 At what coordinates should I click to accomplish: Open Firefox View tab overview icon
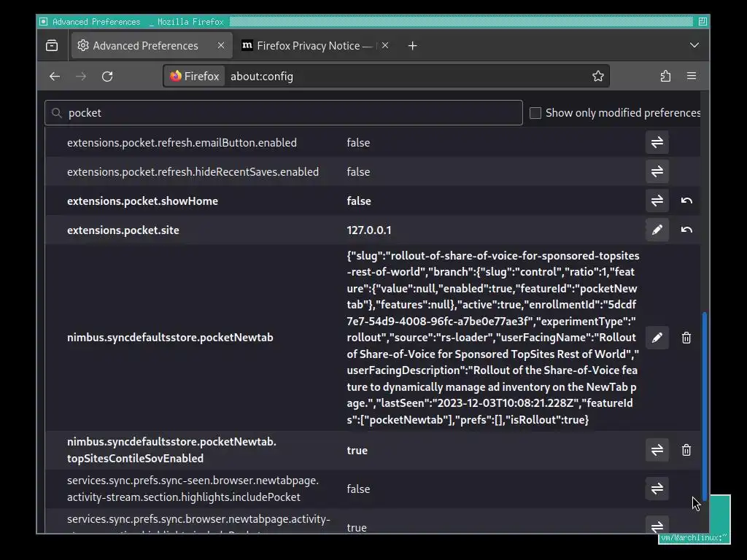[x=52, y=46]
